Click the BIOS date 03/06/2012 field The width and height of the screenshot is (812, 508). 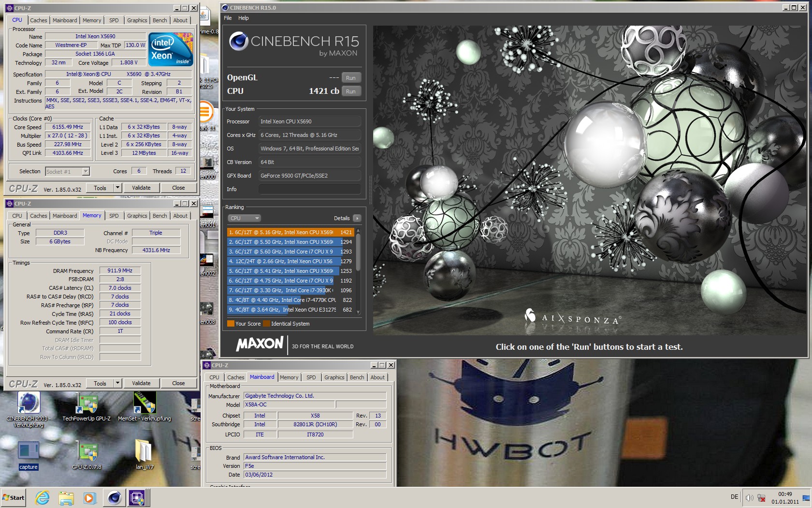[315, 475]
